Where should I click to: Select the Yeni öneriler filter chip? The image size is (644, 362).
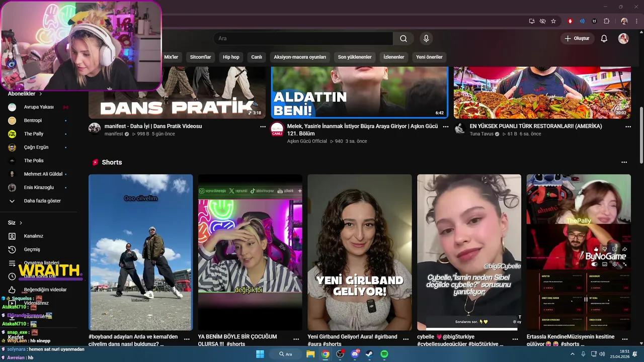tap(429, 57)
